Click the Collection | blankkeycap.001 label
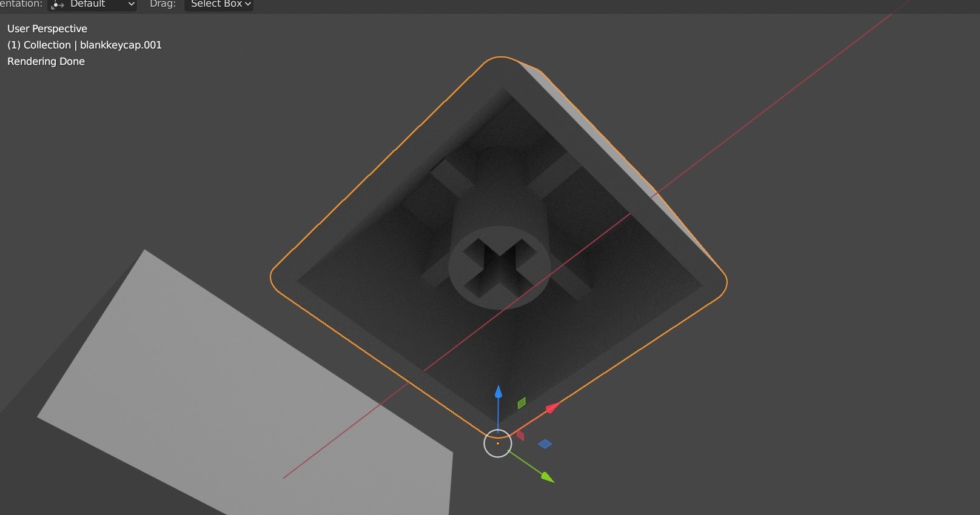This screenshot has width=980, height=515. [x=84, y=45]
